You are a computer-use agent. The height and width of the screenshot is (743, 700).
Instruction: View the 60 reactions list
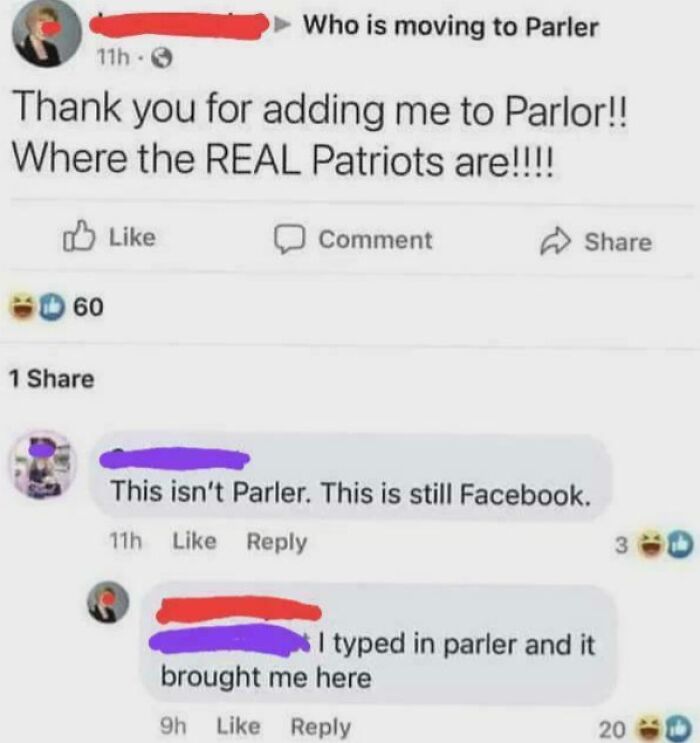(x=88, y=308)
